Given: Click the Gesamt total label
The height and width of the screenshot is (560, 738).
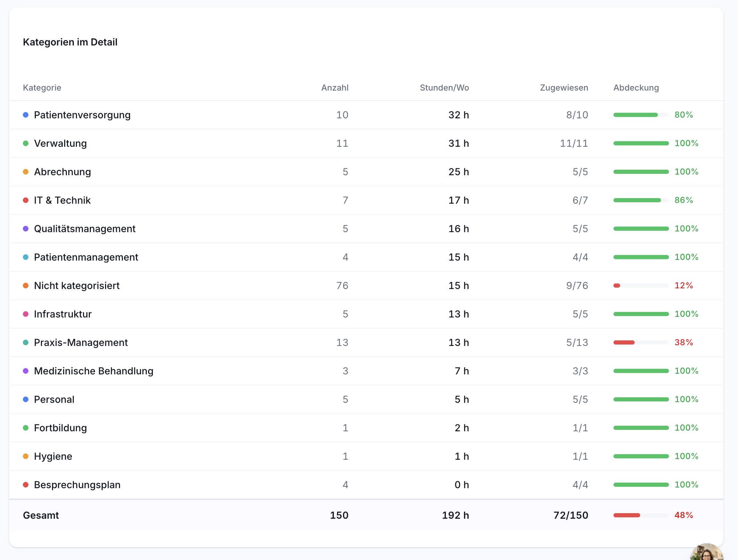Looking at the screenshot, I should click(41, 515).
